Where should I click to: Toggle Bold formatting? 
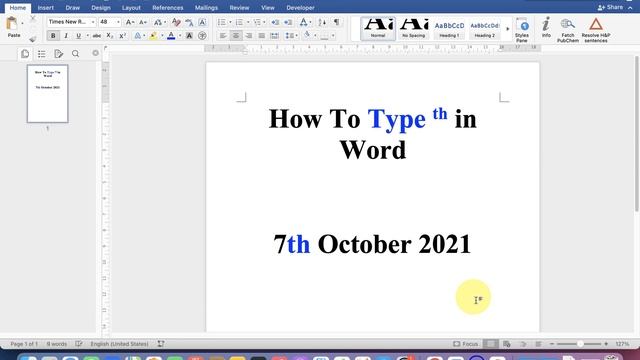tap(53, 36)
